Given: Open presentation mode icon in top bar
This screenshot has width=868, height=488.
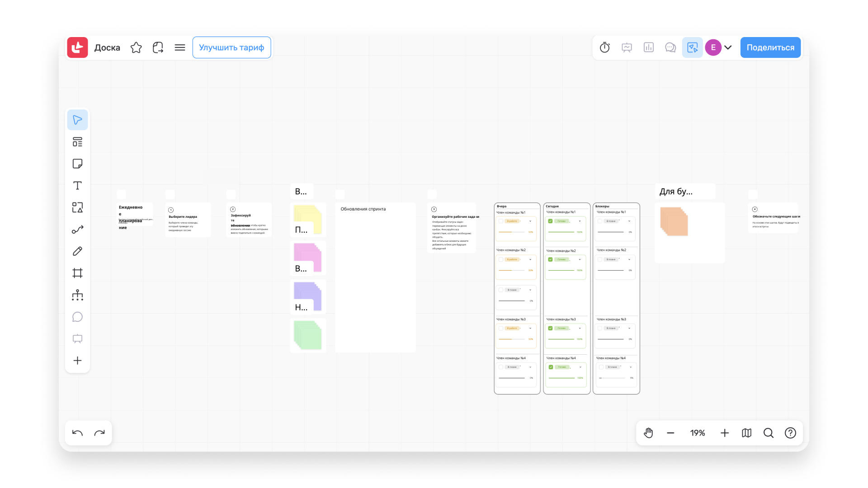Looking at the screenshot, I should click(x=627, y=47).
